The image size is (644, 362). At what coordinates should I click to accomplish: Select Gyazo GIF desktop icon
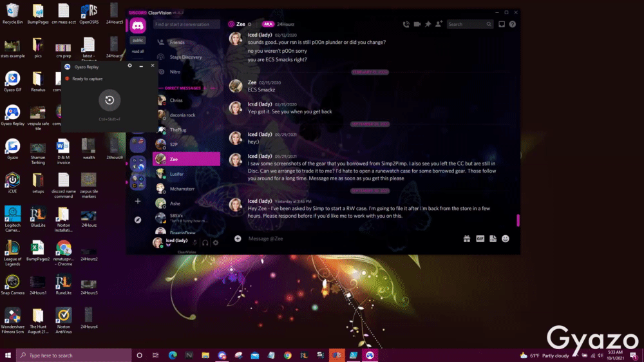pos(12,81)
